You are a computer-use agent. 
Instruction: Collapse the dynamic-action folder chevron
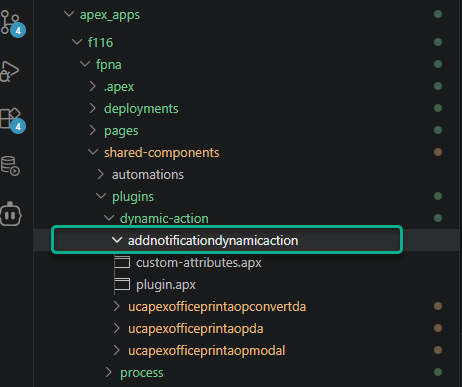coord(109,218)
